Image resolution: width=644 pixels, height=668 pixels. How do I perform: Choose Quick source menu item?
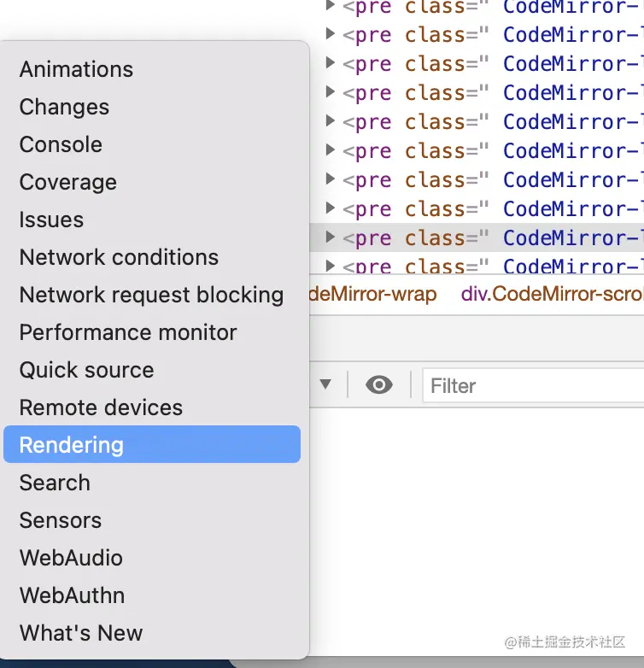86,370
